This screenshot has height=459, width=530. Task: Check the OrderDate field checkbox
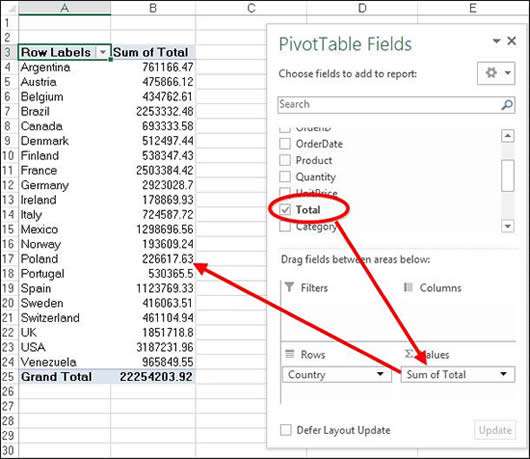285,144
